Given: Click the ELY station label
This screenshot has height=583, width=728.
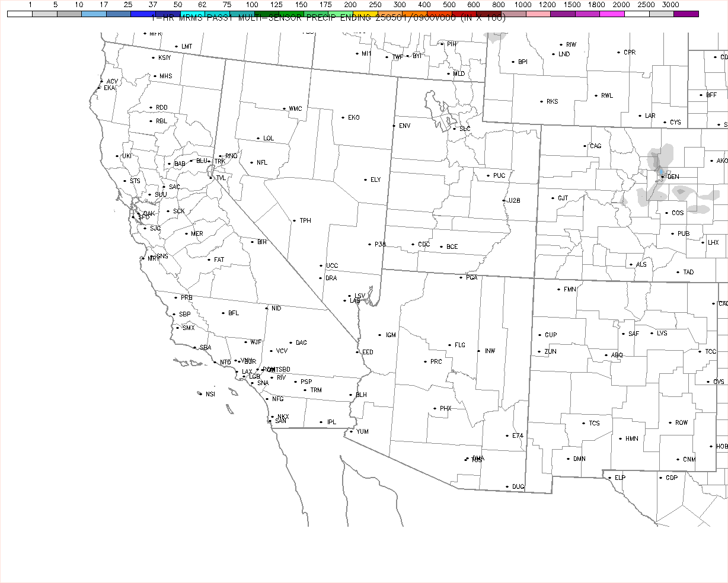Looking at the screenshot, I should (375, 180).
